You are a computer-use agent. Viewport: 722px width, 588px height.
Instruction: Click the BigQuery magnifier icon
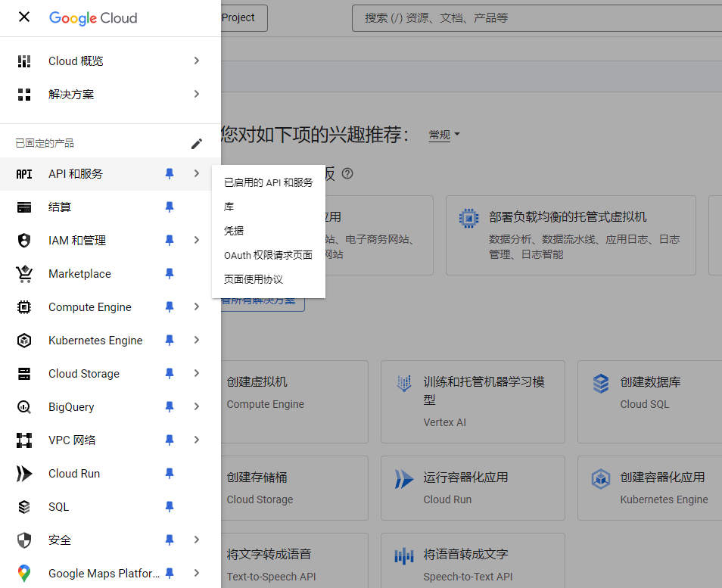(x=24, y=407)
